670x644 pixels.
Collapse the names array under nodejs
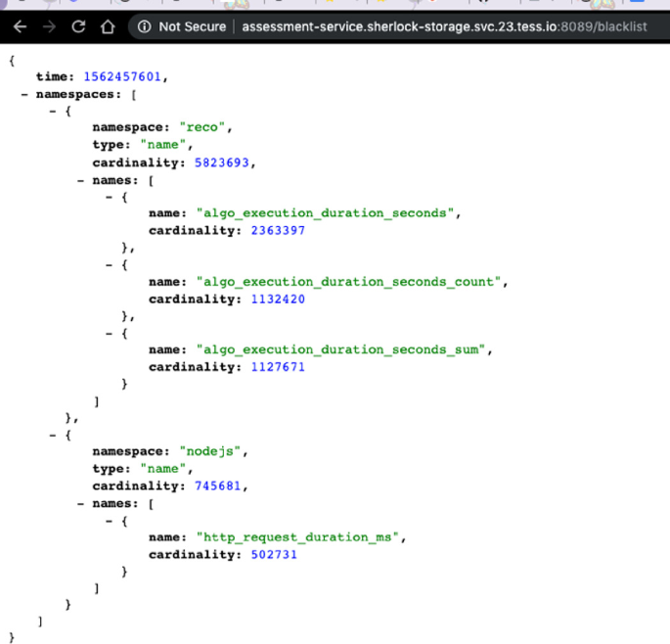(x=81, y=503)
